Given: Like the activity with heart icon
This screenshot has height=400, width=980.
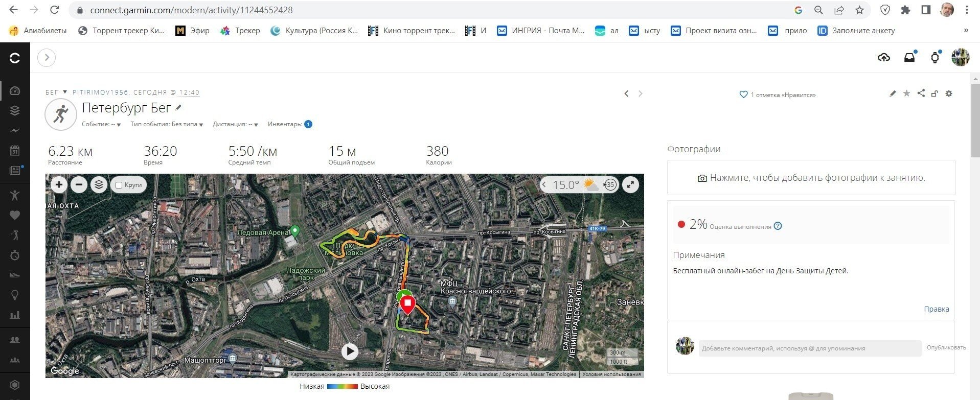Looking at the screenshot, I should coord(743,95).
